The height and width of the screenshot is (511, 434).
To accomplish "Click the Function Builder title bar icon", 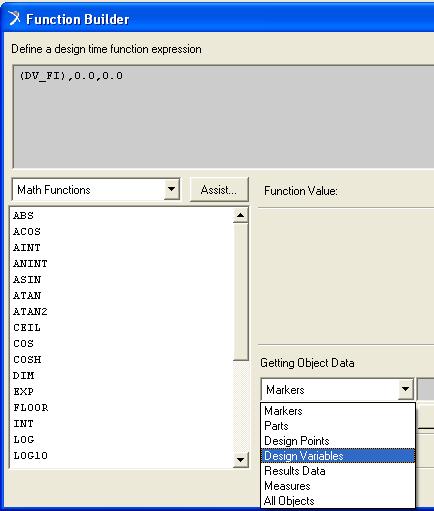I will coord(14,18).
